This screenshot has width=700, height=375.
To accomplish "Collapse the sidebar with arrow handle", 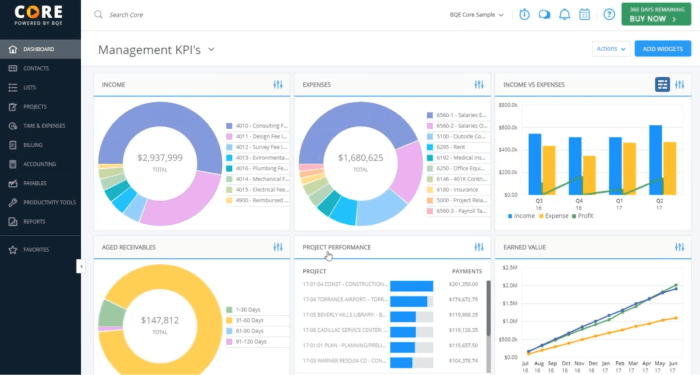I will click(81, 267).
